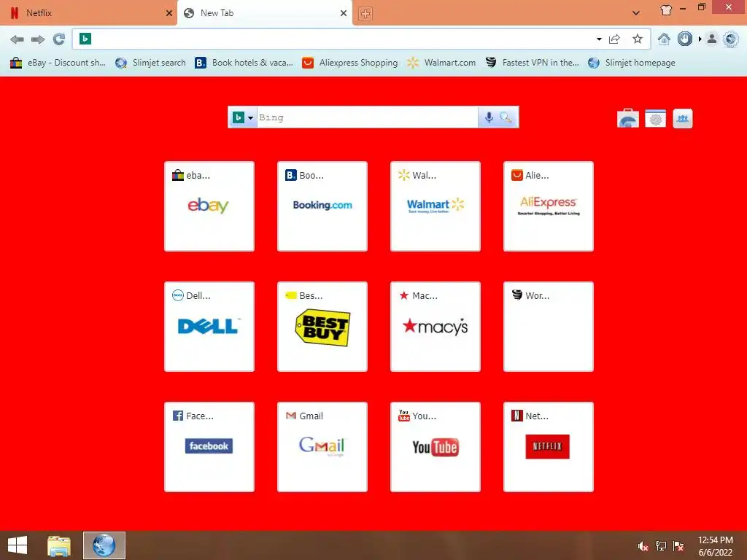Open the Action Center flag icon
The image size is (747, 560).
point(678,546)
